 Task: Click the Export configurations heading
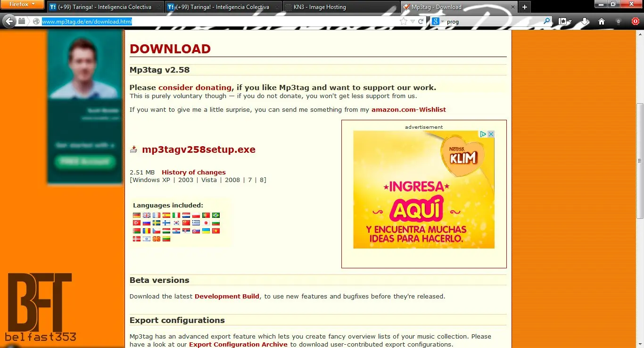177,320
